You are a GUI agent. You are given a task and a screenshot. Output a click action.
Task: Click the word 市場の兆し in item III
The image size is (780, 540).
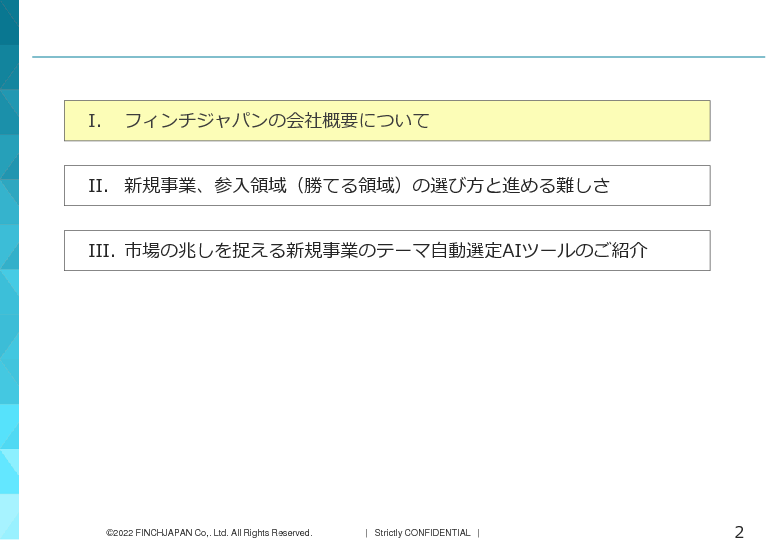click(164, 251)
